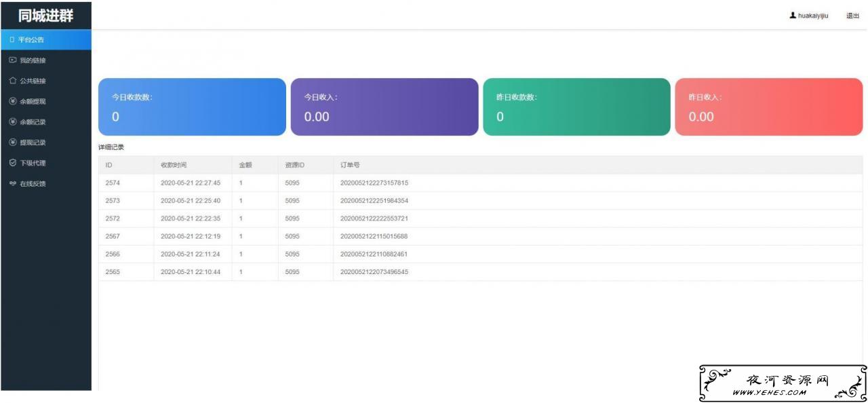Open 我的链接 menu item
Viewport: 868px width, 403px height.
[x=45, y=60]
